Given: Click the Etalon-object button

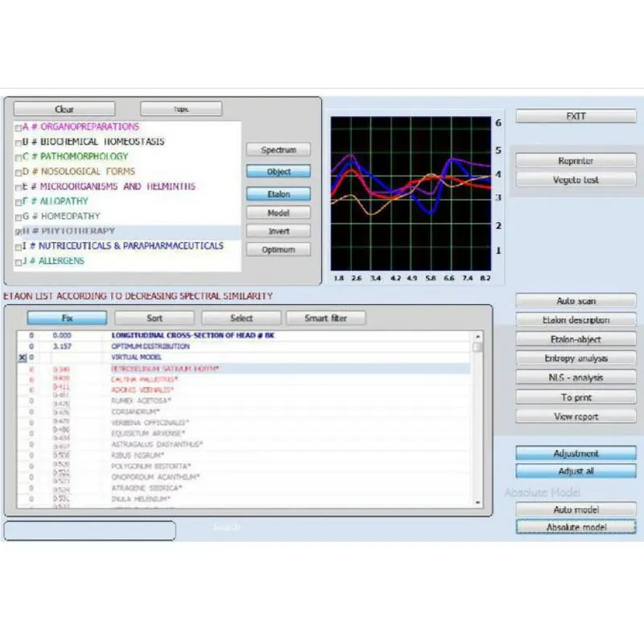Looking at the screenshot, I should click(576, 339).
